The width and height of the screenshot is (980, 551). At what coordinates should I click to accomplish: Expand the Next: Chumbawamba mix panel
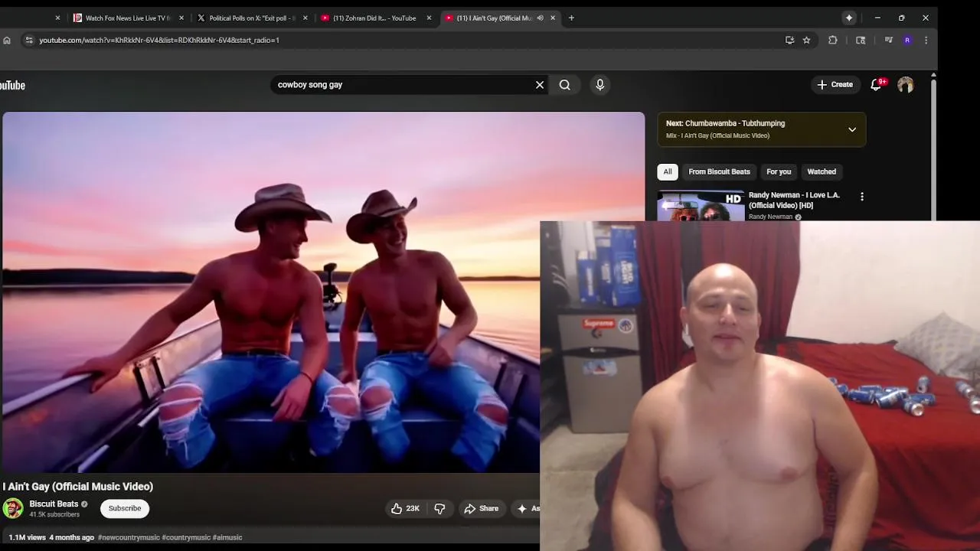(x=852, y=129)
